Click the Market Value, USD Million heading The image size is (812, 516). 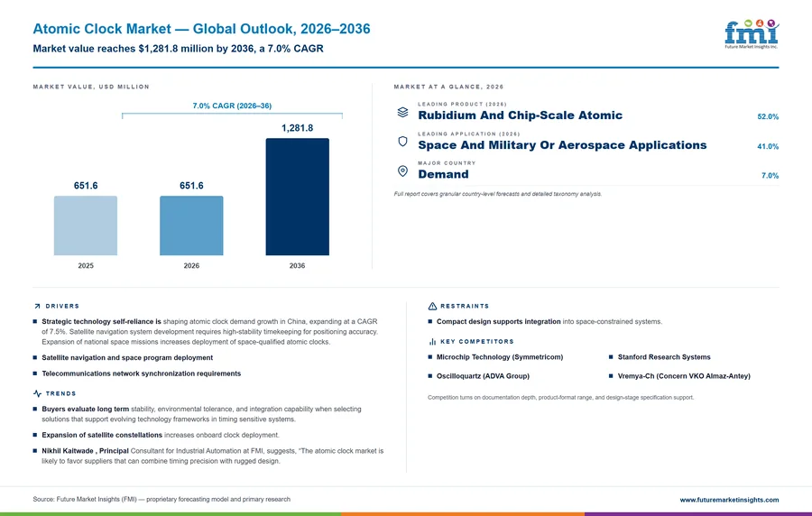click(x=91, y=87)
